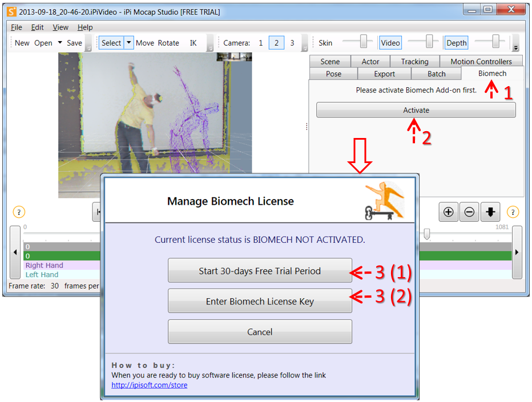Switch to the Motion Controllers tab
This screenshot has width=532, height=402.
pos(481,62)
